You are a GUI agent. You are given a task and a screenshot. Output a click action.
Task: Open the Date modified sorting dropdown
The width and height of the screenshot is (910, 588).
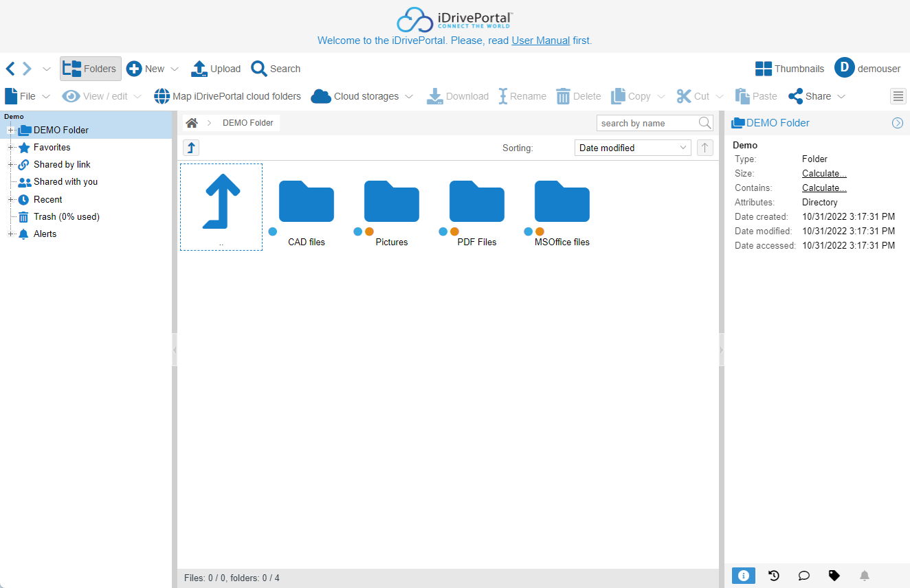coord(632,148)
